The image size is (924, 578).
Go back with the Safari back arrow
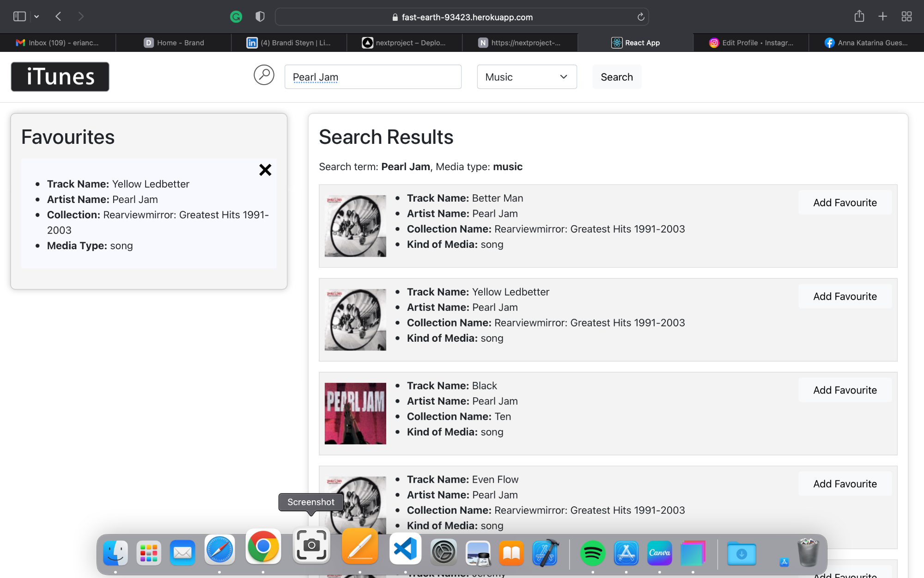tap(58, 17)
